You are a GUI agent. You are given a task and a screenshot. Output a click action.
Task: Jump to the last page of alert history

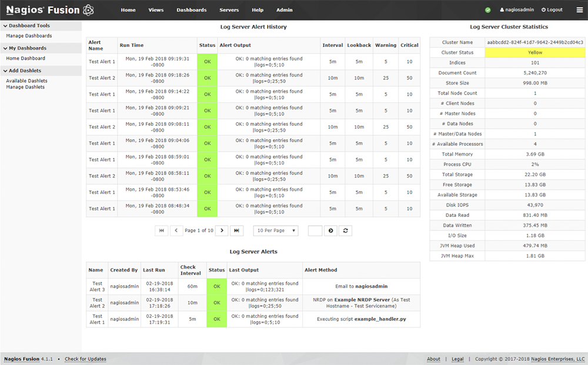coord(236,231)
